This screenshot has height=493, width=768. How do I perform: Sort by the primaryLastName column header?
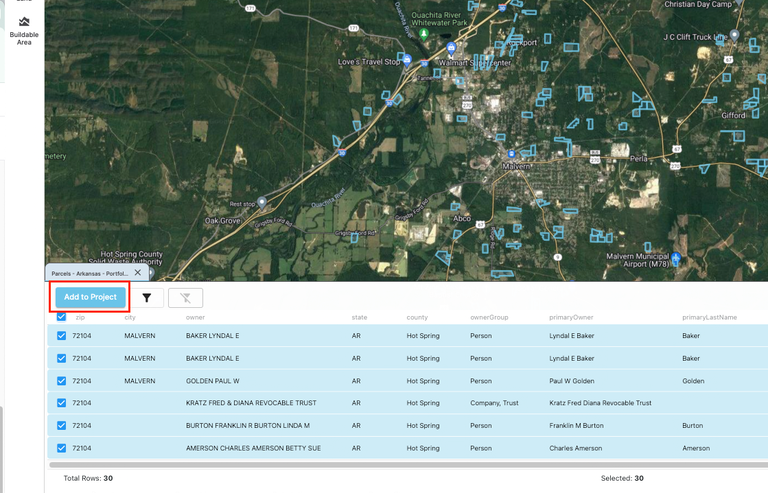click(709, 317)
